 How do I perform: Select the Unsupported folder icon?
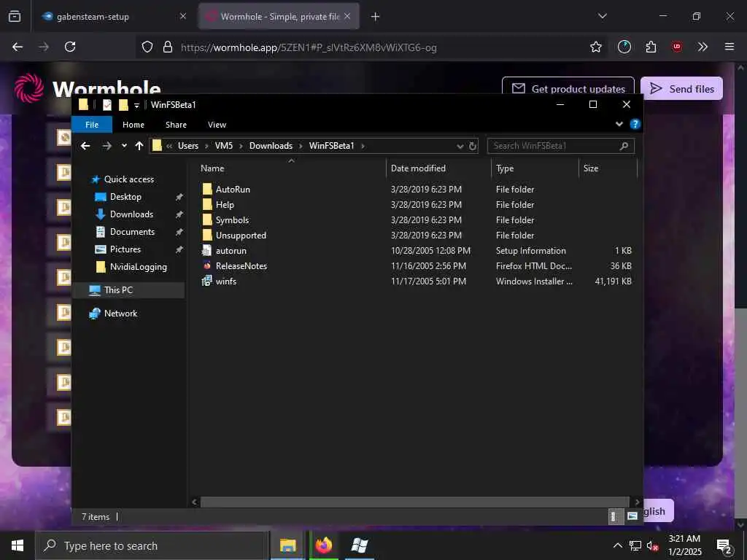[206, 235]
